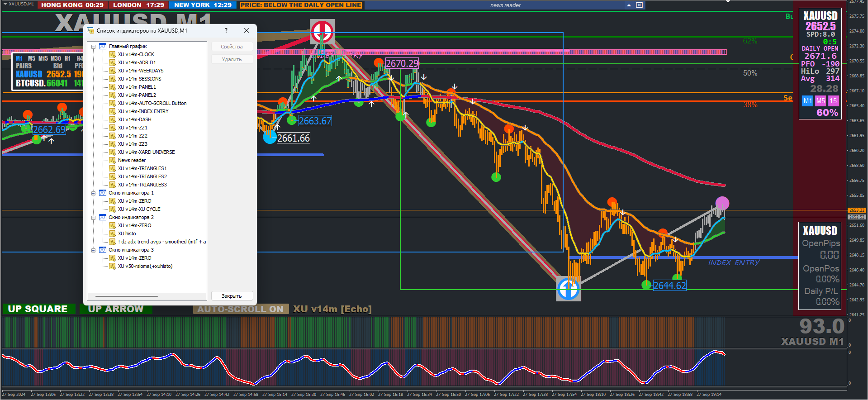
Task: Click the Удалить button
Action: coord(232,59)
